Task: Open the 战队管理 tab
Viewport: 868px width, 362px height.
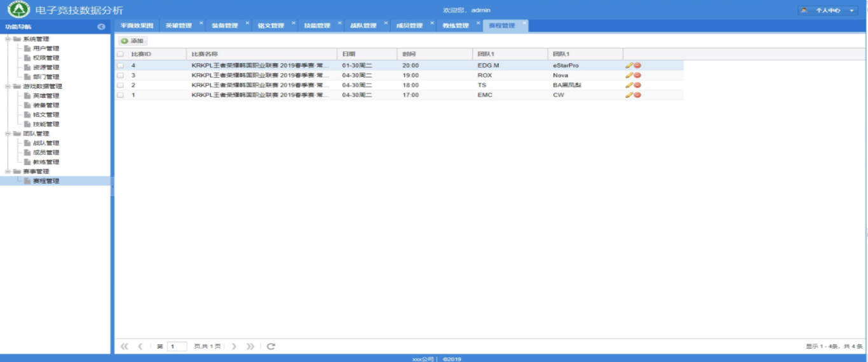Action: click(363, 26)
